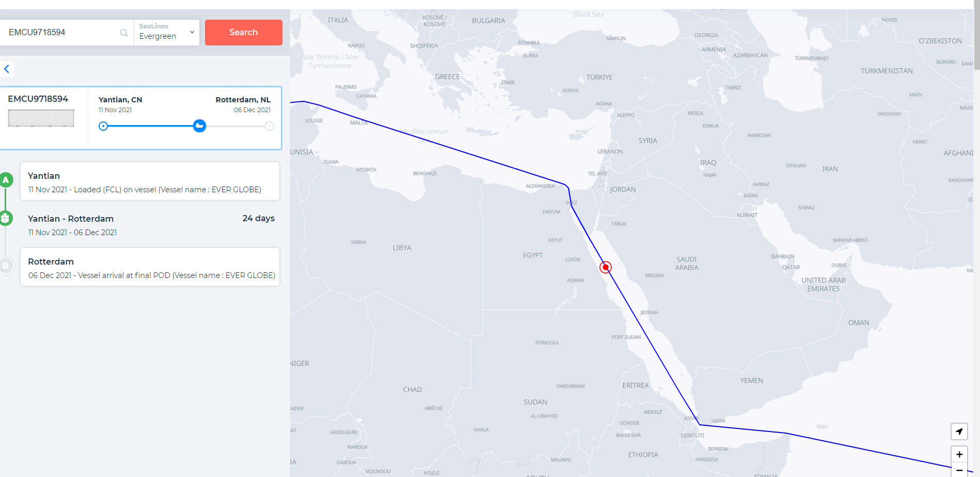Click the dropdown chevron beside Evergreen
Image resolution: width=980 pixels, height=477 pixels.
[192, 32]
